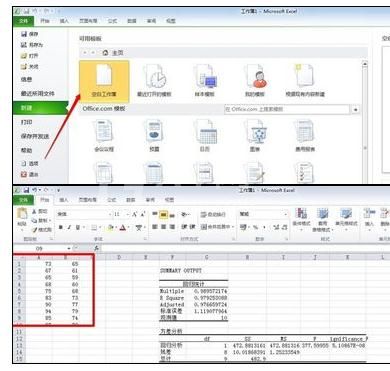Expand the Name Box dropdown arrow
The image size is (390, 371).
click(x=69, y=249)
